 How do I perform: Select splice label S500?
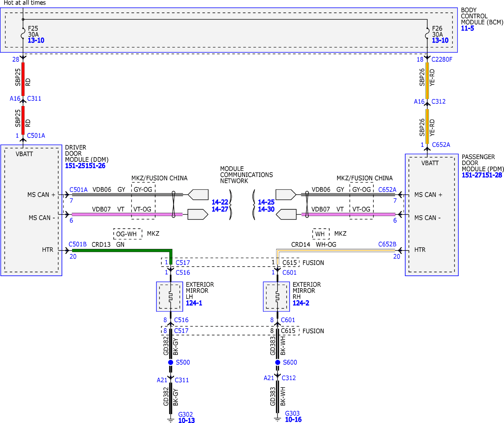coord(183,362)
